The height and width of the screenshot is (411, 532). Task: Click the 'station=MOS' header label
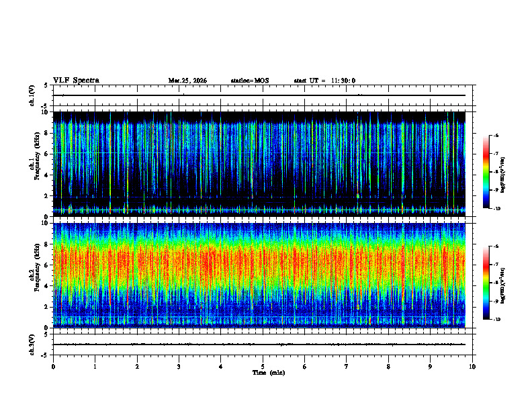250,81
